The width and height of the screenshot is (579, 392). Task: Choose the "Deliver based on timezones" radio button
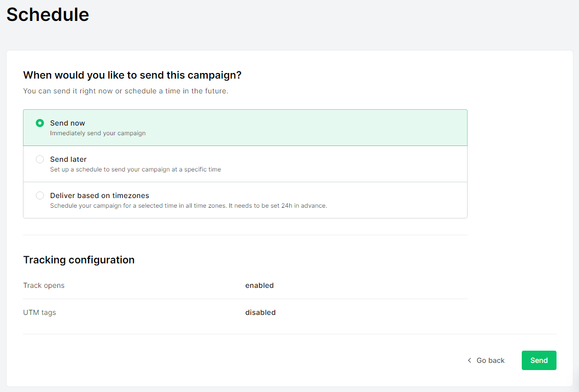tap(40, 195)
